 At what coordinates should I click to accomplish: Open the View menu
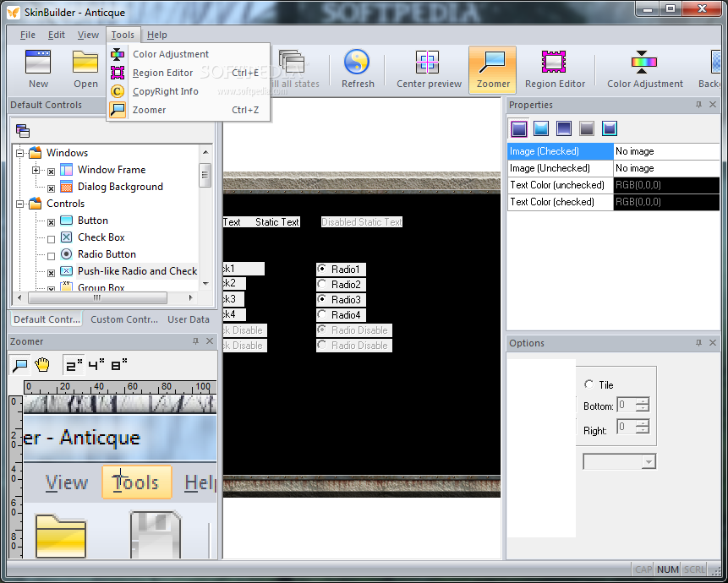(x=88, y=35)
